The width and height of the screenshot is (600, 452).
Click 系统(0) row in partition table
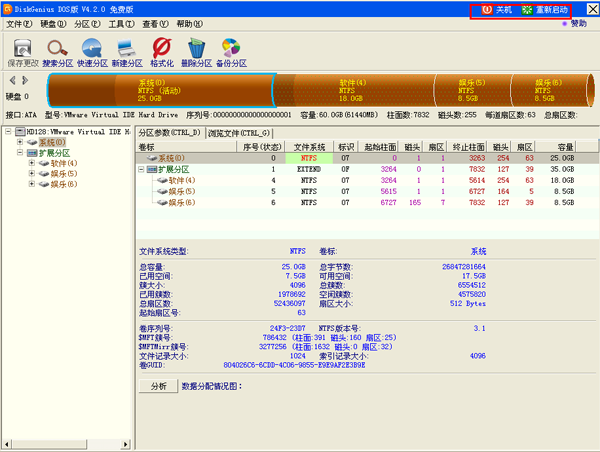(367, 158)
